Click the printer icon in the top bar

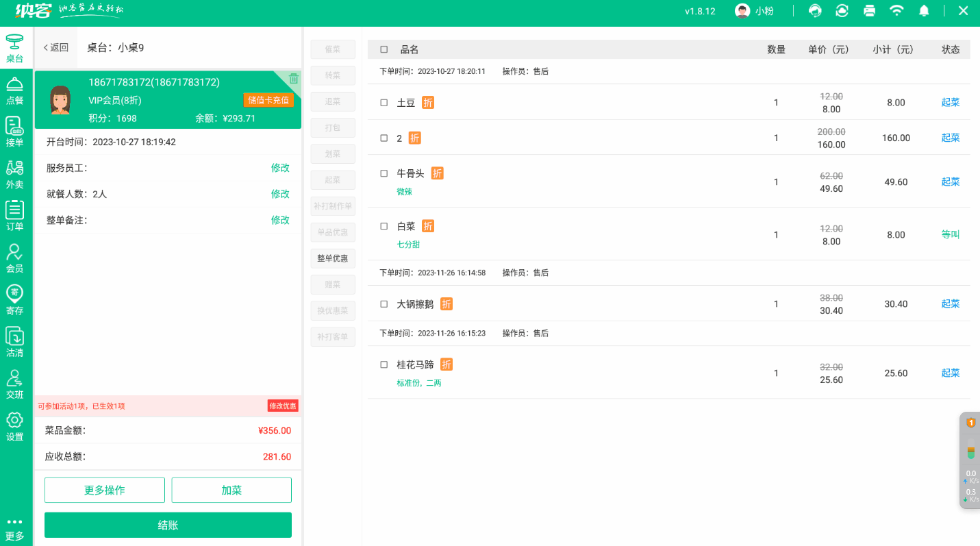pos(869,11)
